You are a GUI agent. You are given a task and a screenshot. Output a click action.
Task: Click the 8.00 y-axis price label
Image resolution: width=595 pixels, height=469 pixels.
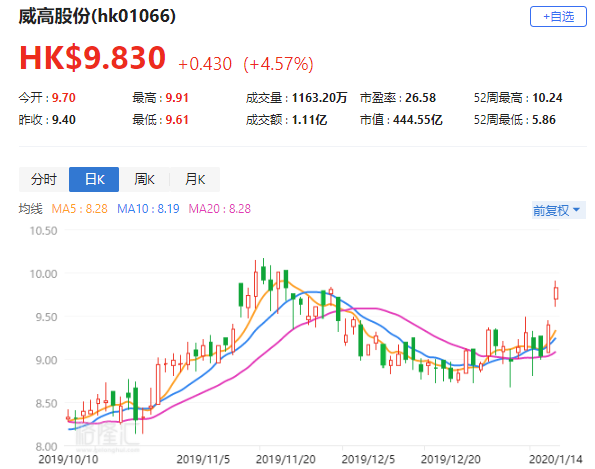pyautogui.click(x=46, y=447)
